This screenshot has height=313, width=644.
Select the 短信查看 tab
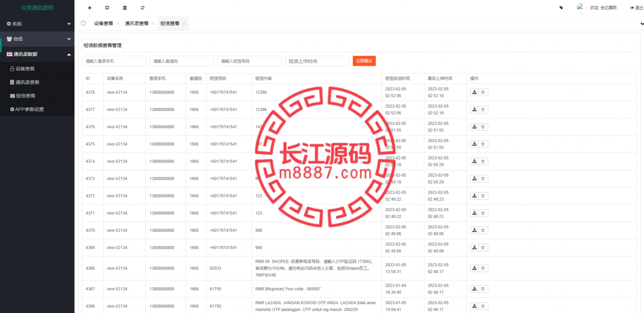pos(170,23)
